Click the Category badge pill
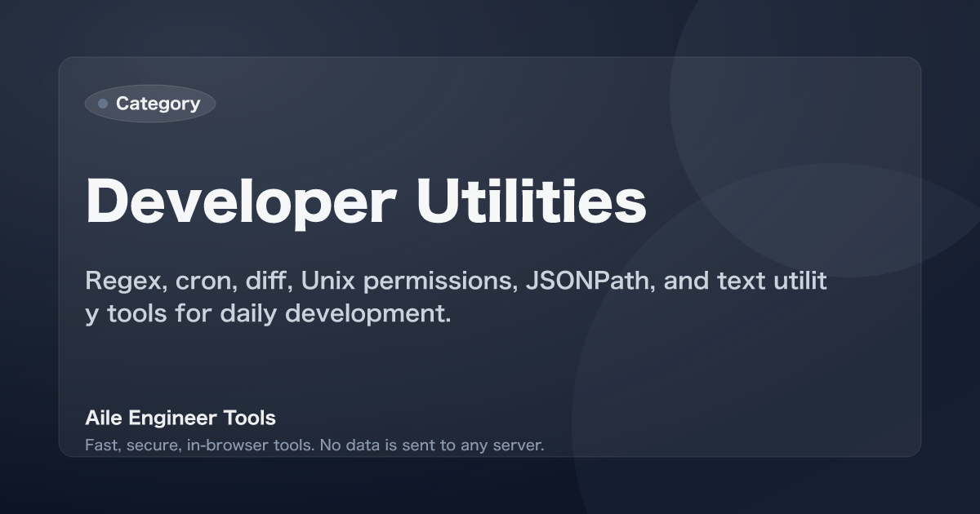Screen dimensions: 980x514 point(150,104)
